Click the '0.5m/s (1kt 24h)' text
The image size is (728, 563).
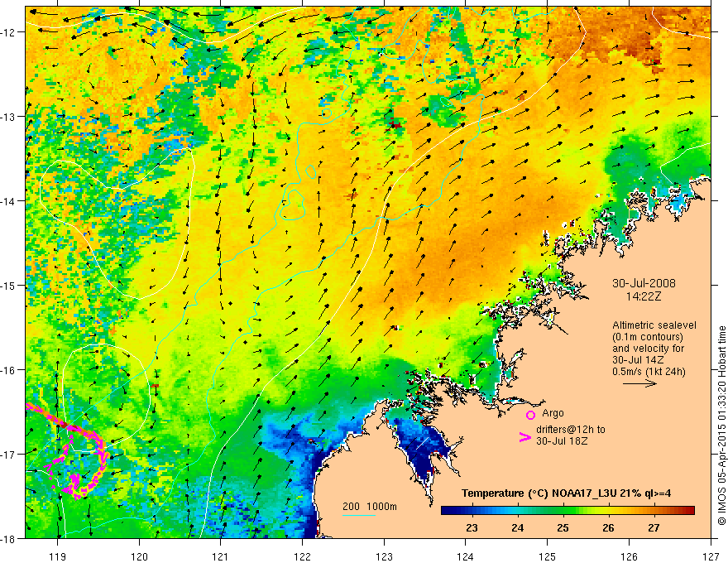[649, 372]
